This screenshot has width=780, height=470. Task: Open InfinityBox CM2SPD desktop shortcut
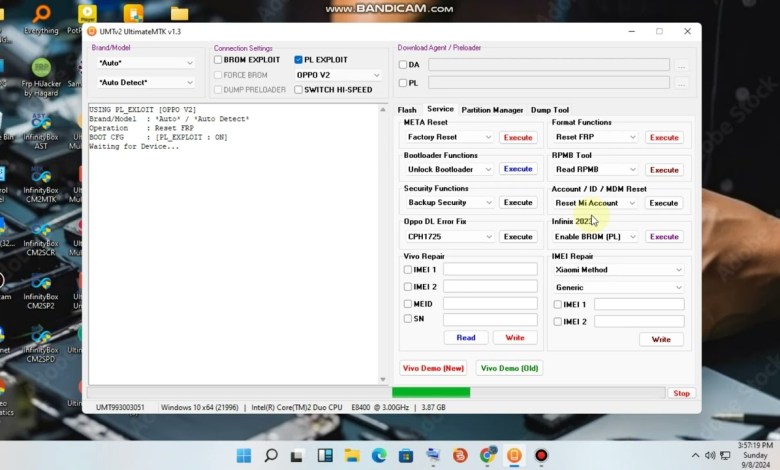40,339
